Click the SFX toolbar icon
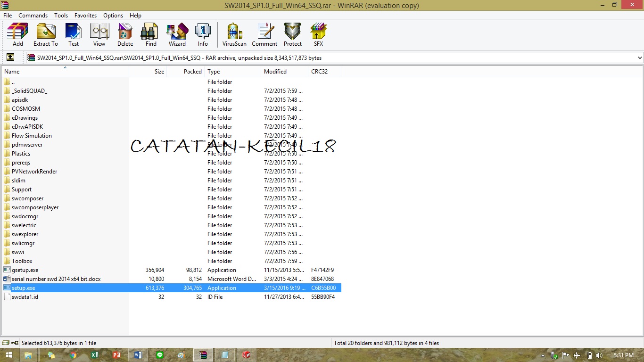 click(319, 35)
